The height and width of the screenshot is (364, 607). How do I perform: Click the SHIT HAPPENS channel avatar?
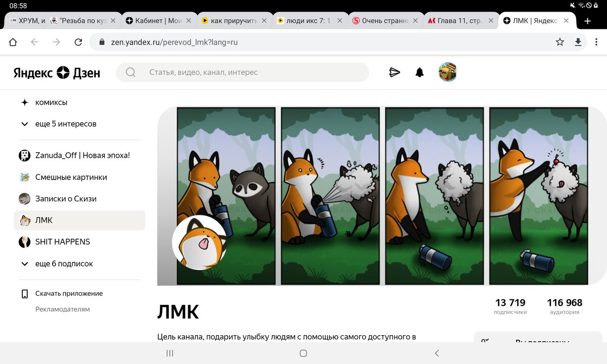(x=24, y=242)
